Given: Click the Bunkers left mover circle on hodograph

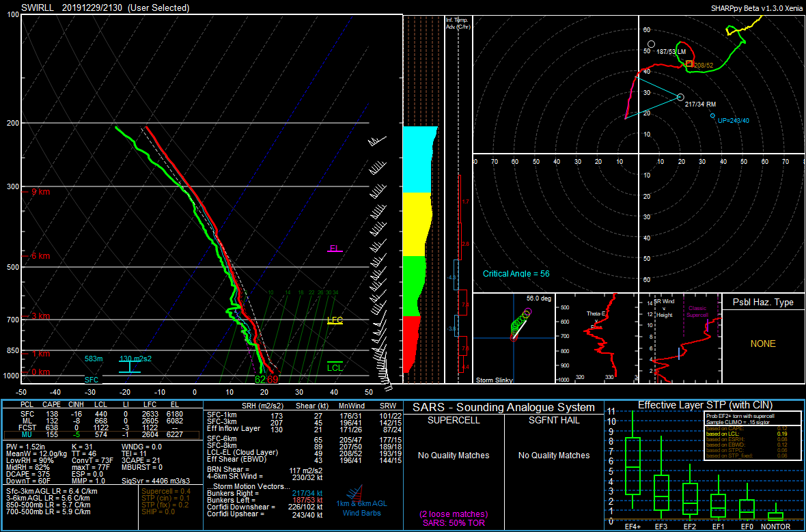Looking at the screenshot, I should point(651,44).
